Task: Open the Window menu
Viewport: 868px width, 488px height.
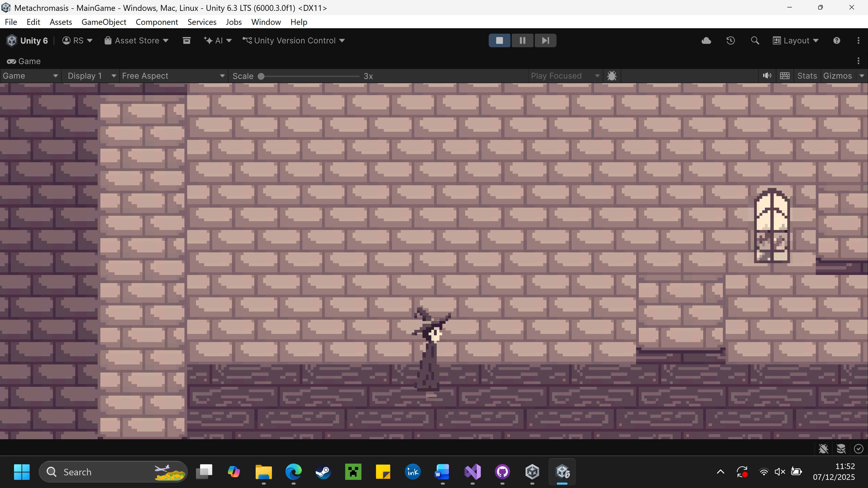Action: tap(266, 22)
